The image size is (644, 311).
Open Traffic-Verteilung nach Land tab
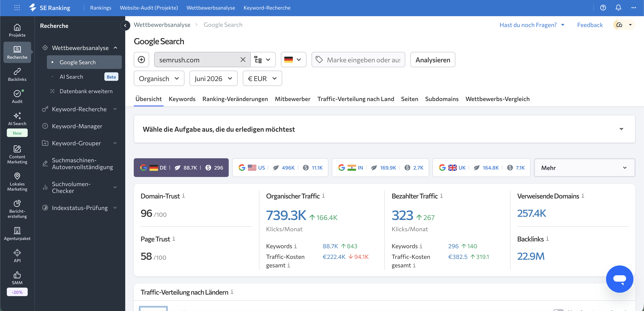pyautogui.click(x=356, y=99)
